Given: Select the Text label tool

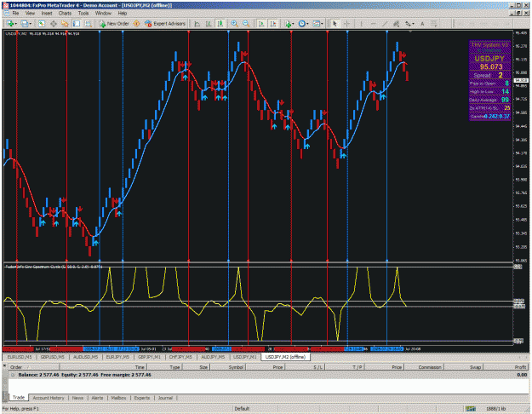Looking at the screenshot, I should (422, 24).
